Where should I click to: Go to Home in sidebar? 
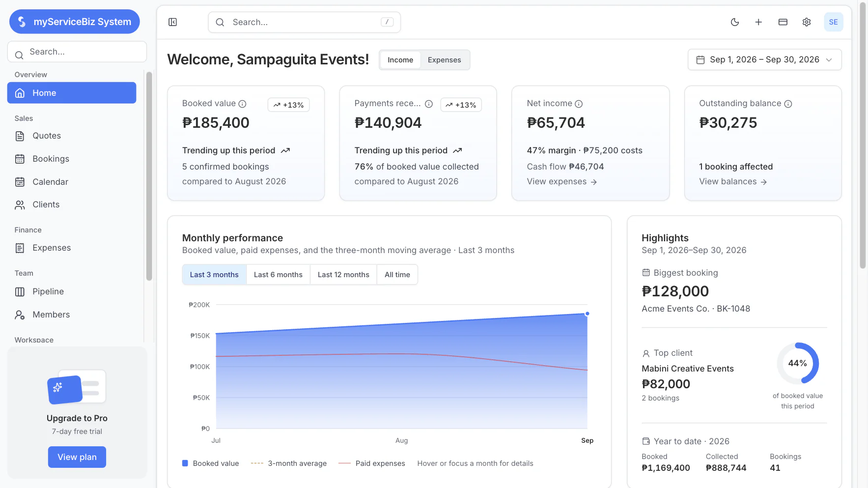click(72, 93)
